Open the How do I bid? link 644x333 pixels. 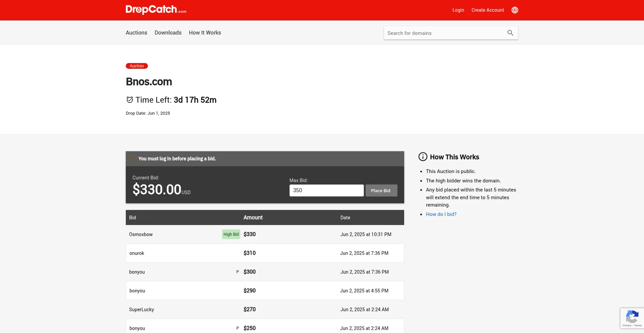point(441,214)
